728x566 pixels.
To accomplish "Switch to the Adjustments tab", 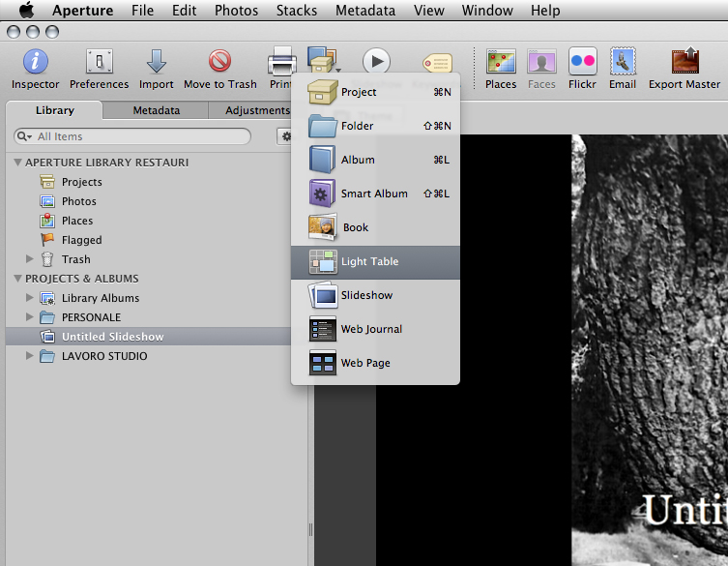I will (x=257, y=110).
